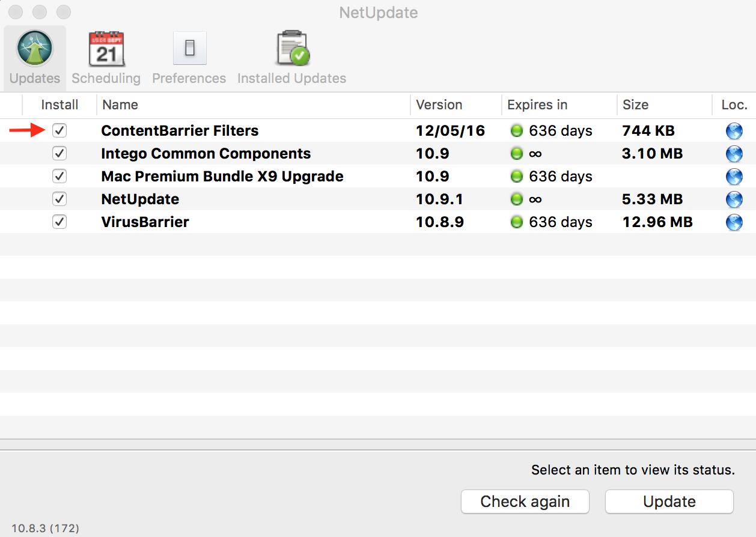Click green status dot for Mac Premium Bundle
This screenshot has width=756, height=537.
pyautogui.click(x=516, y=177)
